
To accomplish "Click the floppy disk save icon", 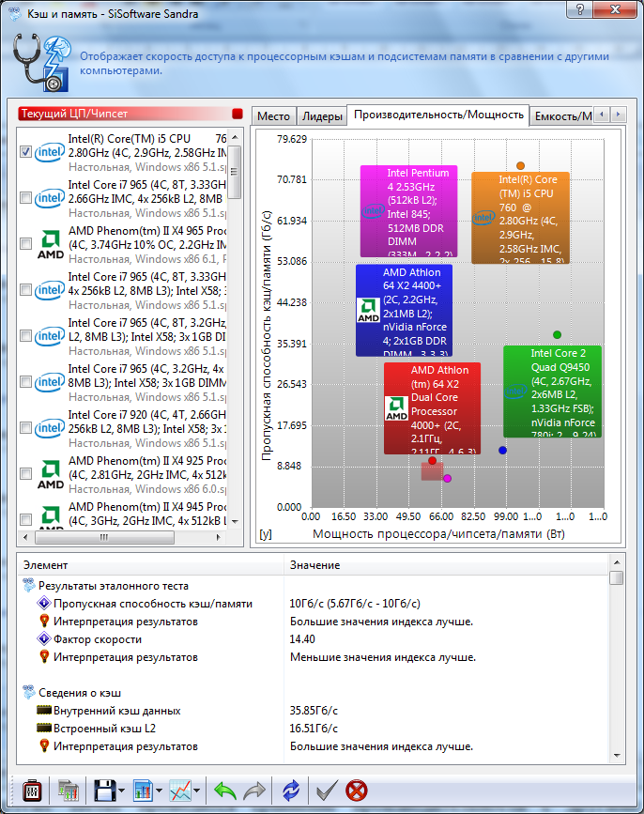I will click(104, 791).
